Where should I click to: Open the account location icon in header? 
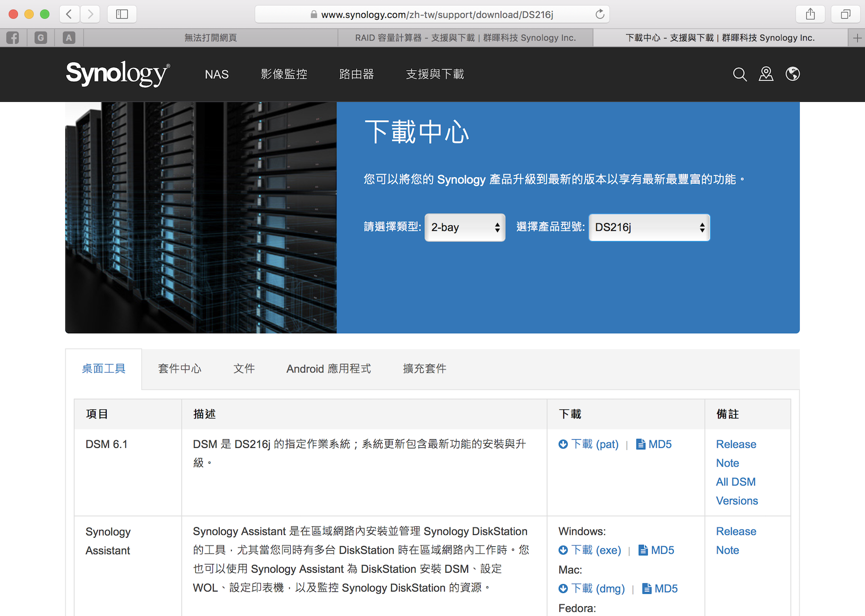[766, 74]
